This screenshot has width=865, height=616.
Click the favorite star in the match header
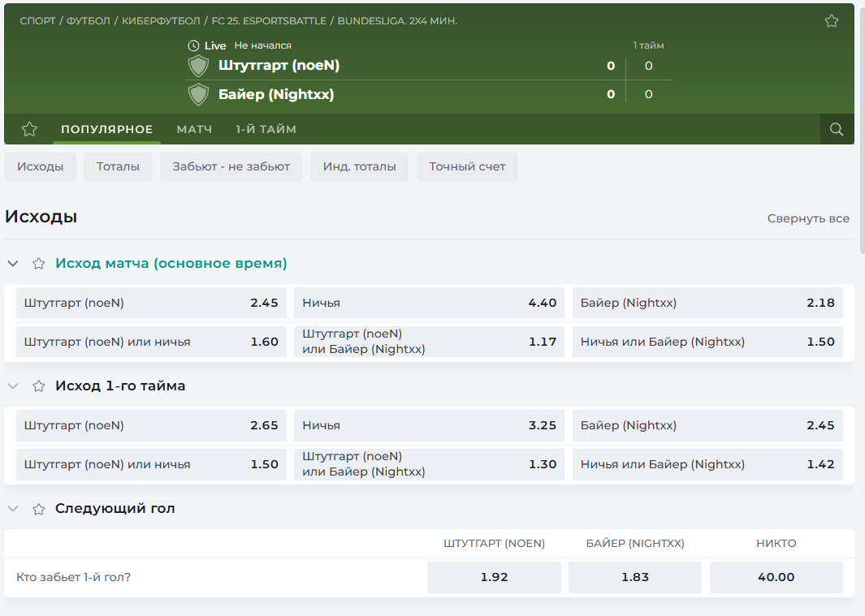pyautogui.click(x=831, y=21)
